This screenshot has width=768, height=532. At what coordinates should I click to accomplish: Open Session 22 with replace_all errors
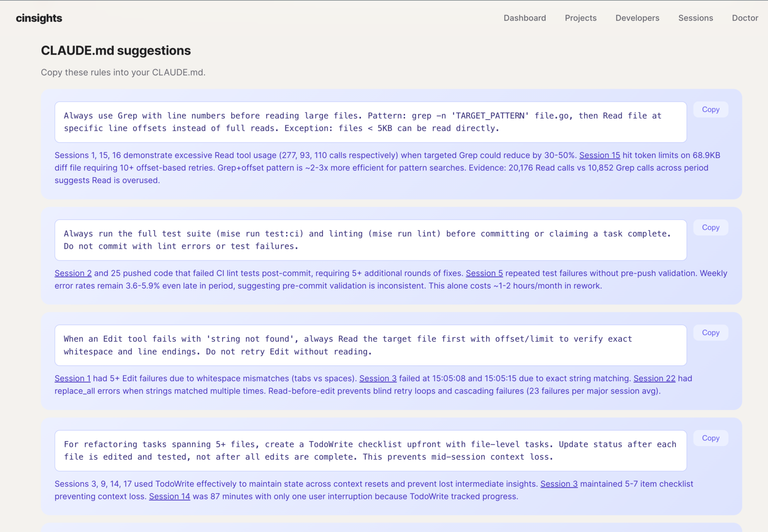[x=654, y=378]
